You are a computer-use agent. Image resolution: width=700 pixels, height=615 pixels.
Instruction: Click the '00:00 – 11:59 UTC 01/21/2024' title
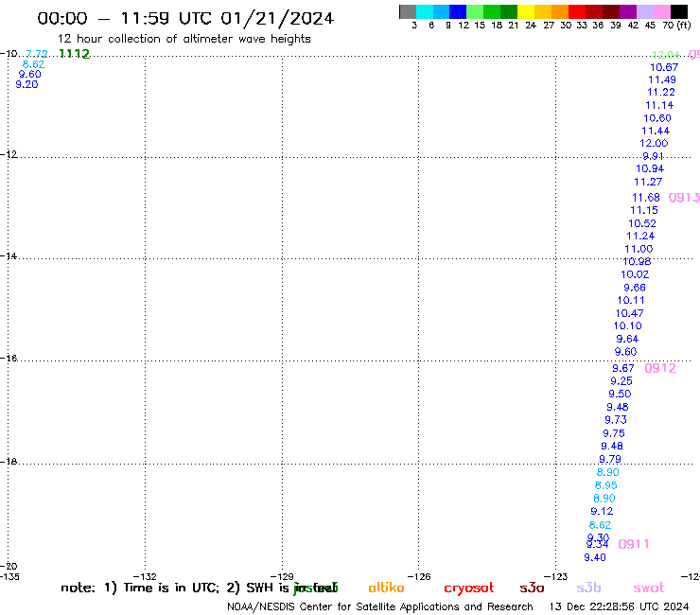tap(185, 18)
